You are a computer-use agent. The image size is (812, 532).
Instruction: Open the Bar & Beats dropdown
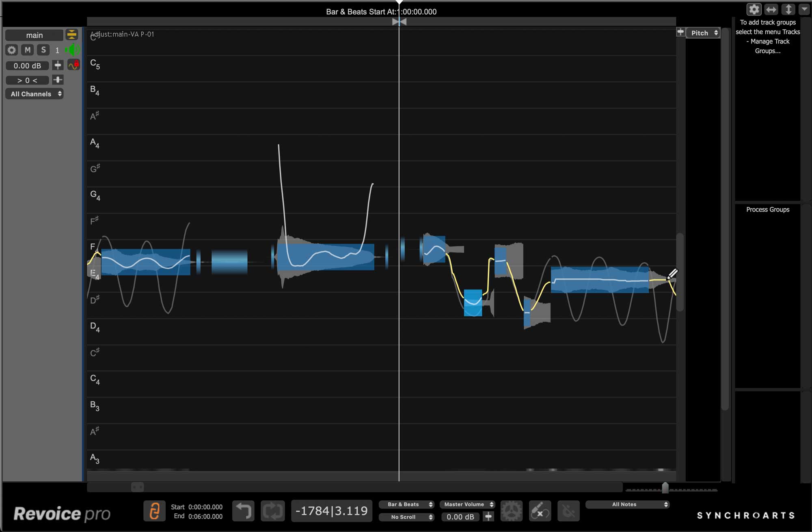click(406, 504)
